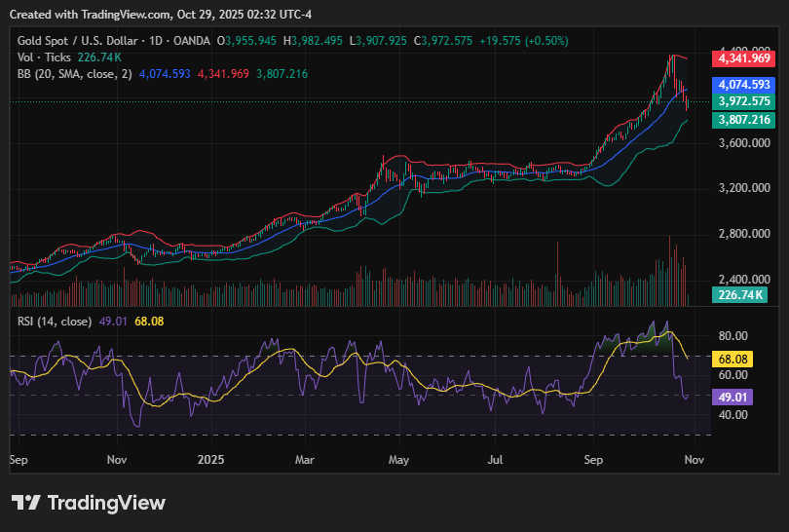789x532 pixels.
Task: Click the purple 49.01 RSI tag
Action: point(733,397)
